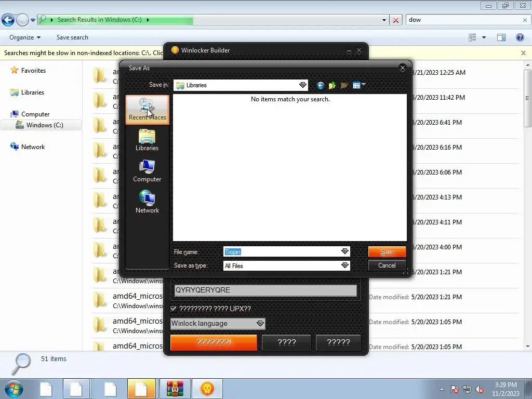Screen dimensions: 532x399
Task: Open the network icon in system tray
Action: pyautogui.click(x=467, y=389)
